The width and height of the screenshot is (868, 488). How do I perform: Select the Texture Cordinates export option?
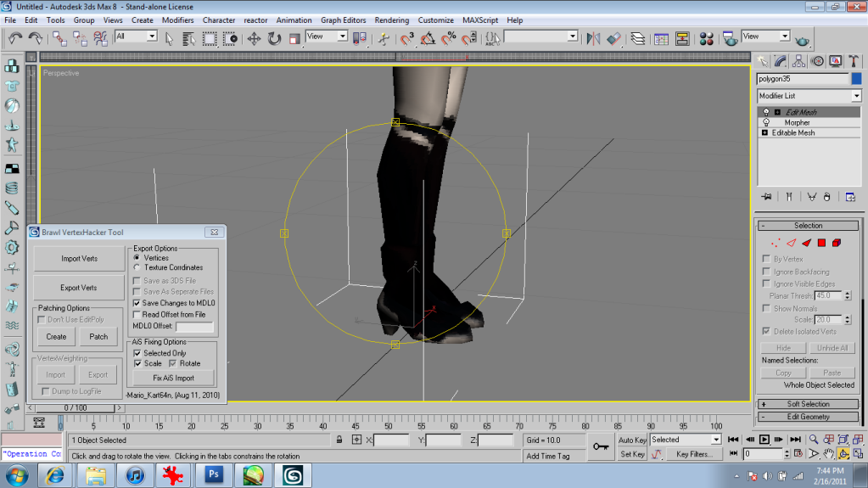point(137,267)
